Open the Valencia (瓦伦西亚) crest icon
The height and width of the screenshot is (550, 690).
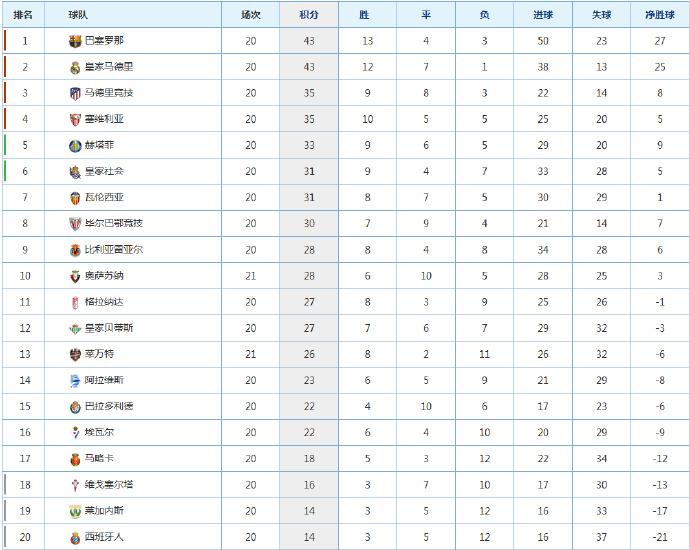pos(75,198)
